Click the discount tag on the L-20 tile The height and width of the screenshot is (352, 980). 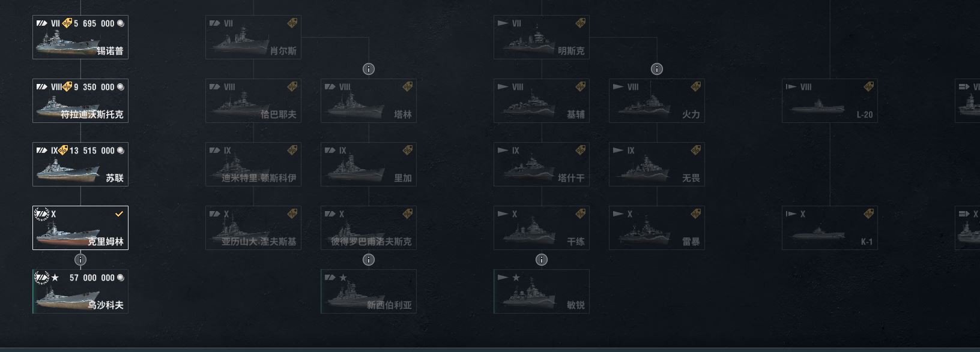(x=869, y=87)
